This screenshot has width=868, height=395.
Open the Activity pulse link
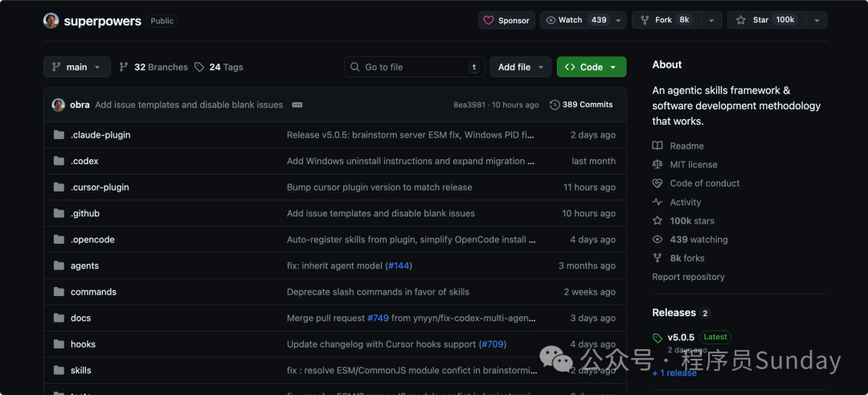coord(685,202)
